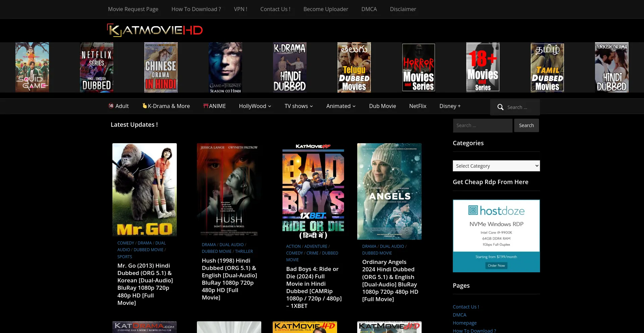Open Hush (1998) Hindi Dubbed title
Viewport: 644px width, 333px height.
tap(229, 279)
